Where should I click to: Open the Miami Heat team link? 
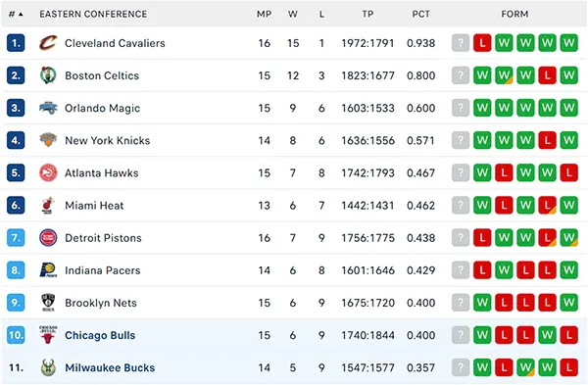point(94,206)
